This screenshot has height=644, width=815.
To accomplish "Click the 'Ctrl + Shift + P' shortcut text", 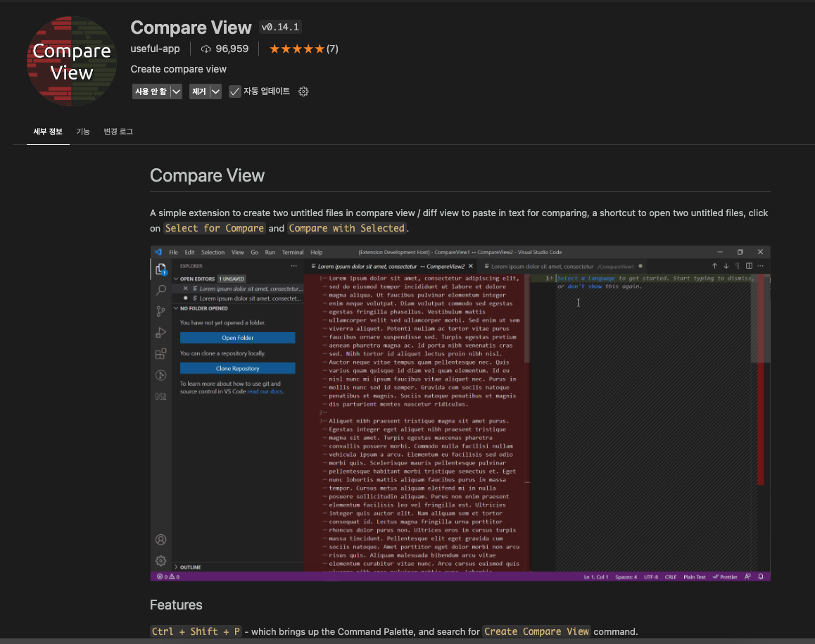I will [x=196, y=631].
